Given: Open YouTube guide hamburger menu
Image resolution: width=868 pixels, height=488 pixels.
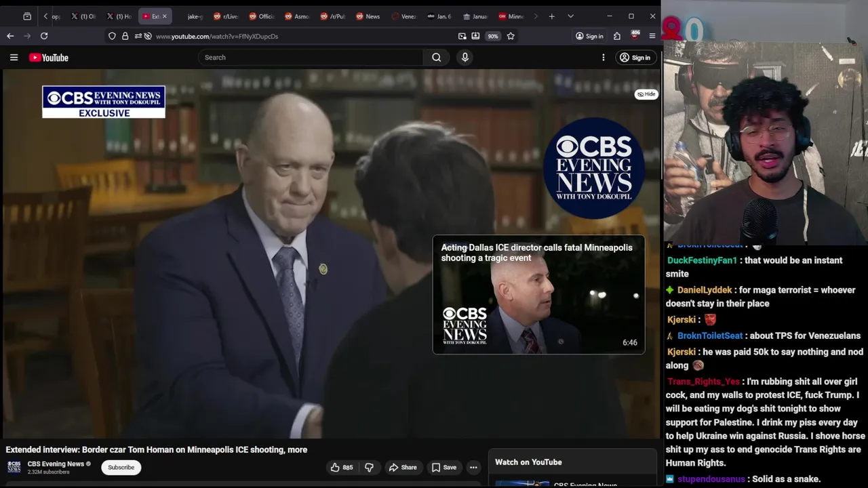Looking at the screenshot, I should (x=14, y=58).
